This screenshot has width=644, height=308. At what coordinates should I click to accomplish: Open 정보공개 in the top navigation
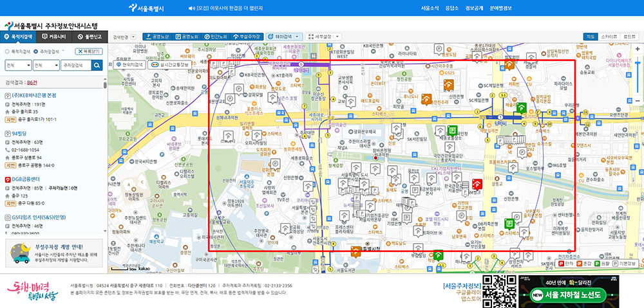click(475, 8)
